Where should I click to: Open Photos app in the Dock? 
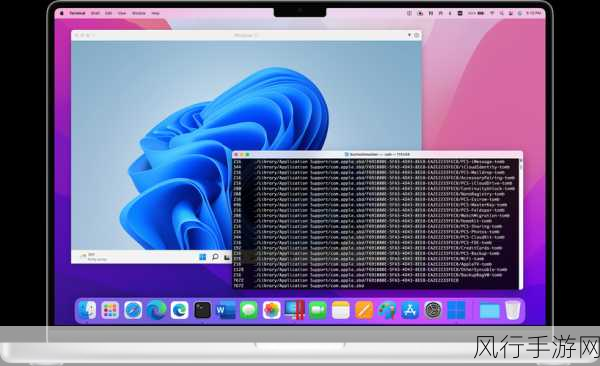point(272,310)
